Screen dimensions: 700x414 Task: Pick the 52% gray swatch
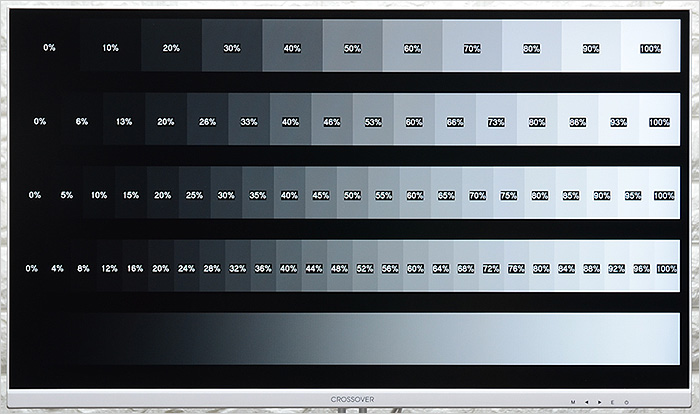pos(364,268)
